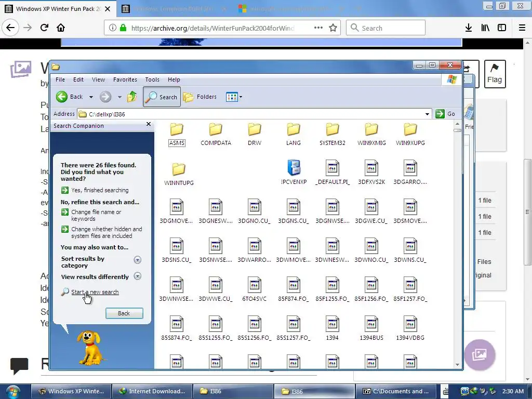Open dropdown arrow next to Forward button

119,97
